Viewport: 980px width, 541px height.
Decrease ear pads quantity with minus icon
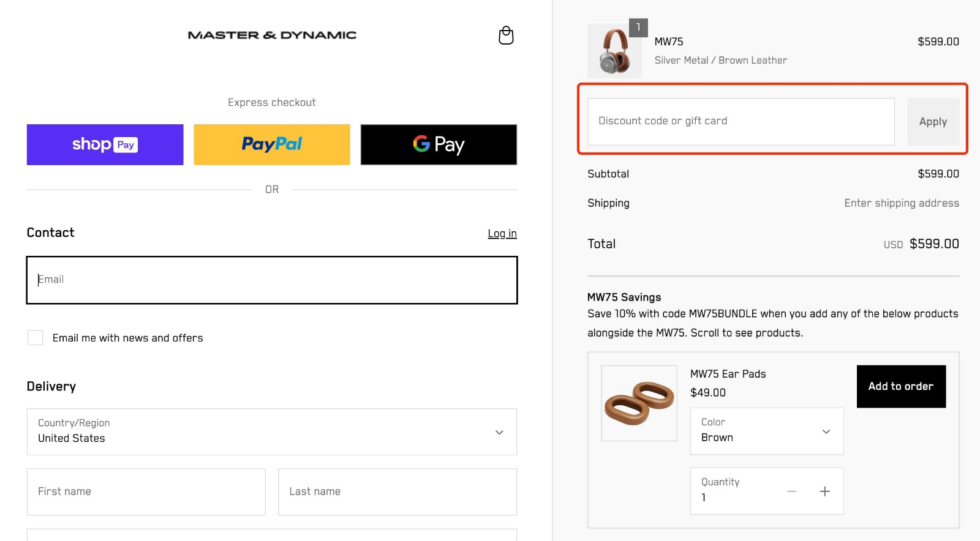pyautogui.click(x=791, y=491)
